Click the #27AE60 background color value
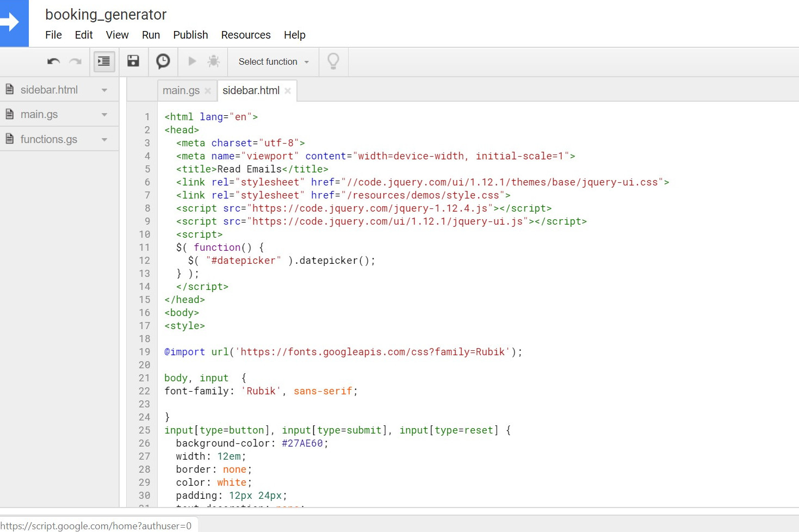 click(302, 443)
